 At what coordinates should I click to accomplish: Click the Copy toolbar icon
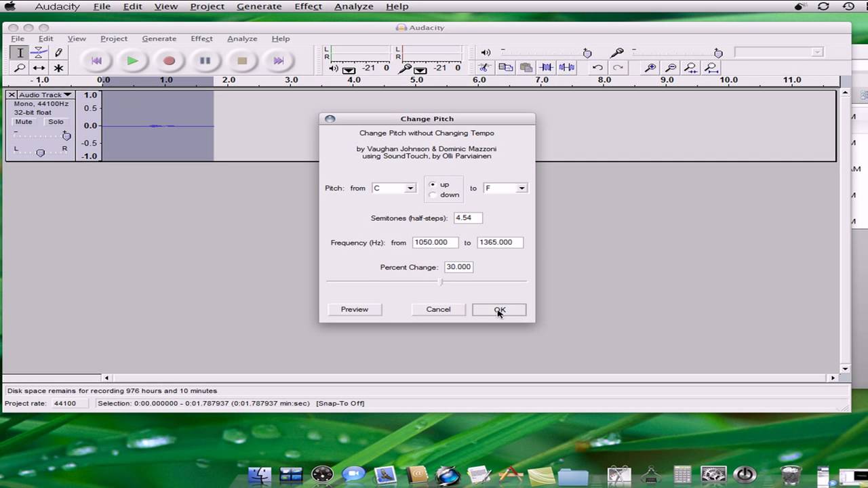tap(505, 67)
